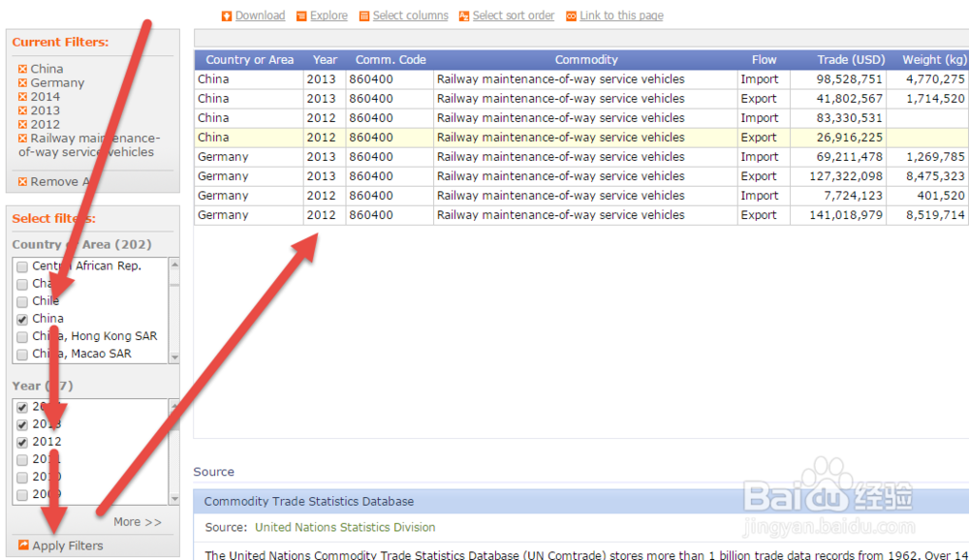Click the trade value 98,528,751
Screen dimensions: 969x560
pyautogui.click(x=849, y=79)
